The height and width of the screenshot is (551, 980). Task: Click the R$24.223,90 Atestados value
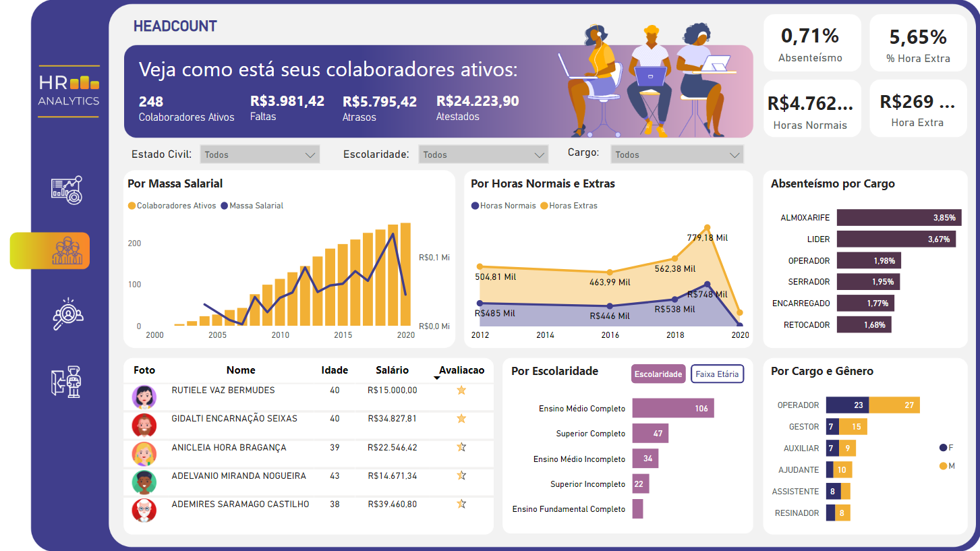pyautogui.click(x=478, y=101)
